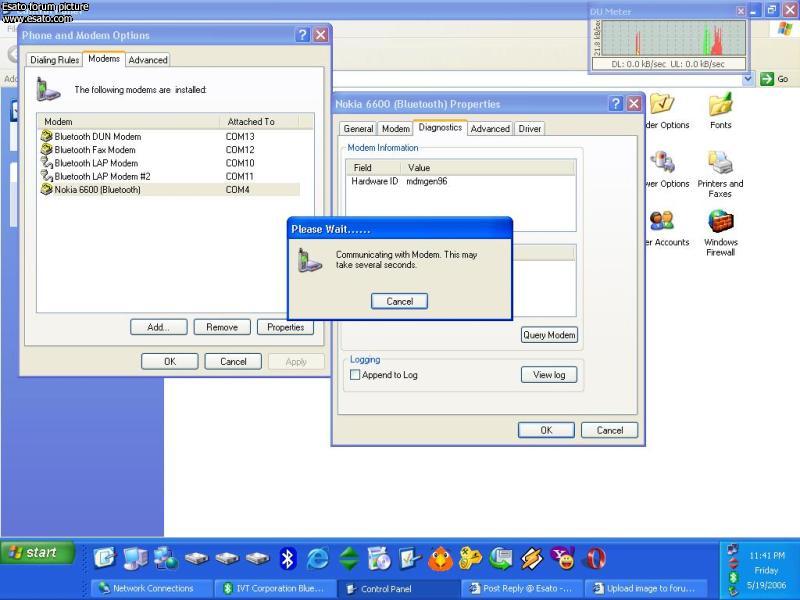
Task: Click the disc media icon in quick launch
Action: pos(379,559)
